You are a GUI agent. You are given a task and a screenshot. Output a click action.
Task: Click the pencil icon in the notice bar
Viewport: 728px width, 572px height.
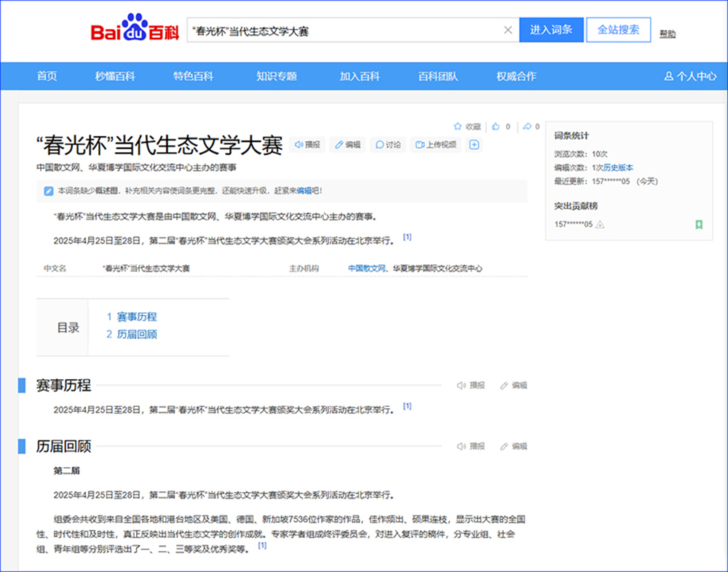click(49, 191)
